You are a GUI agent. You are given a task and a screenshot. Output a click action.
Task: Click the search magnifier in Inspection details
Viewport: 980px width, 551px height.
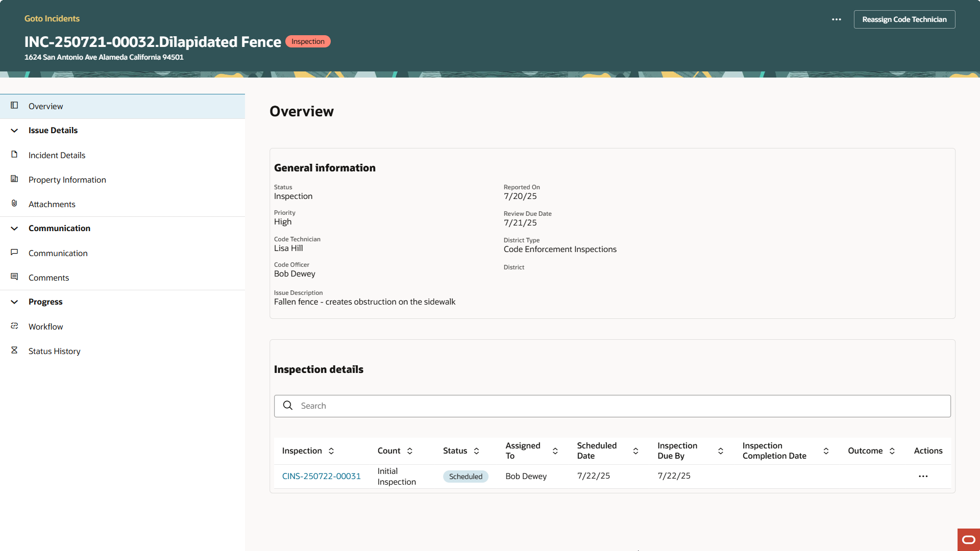pos(288,405)
